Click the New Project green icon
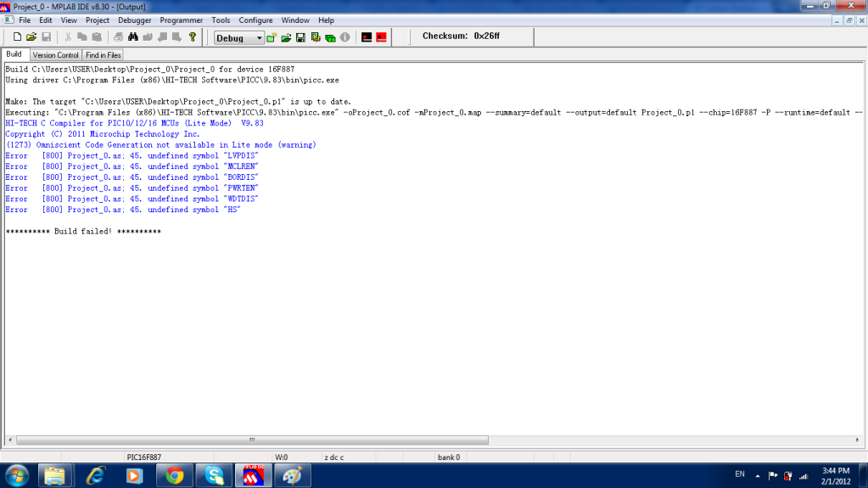Image resolution: width=868 pixels, height=488 pixels. [x=272, y=37]
